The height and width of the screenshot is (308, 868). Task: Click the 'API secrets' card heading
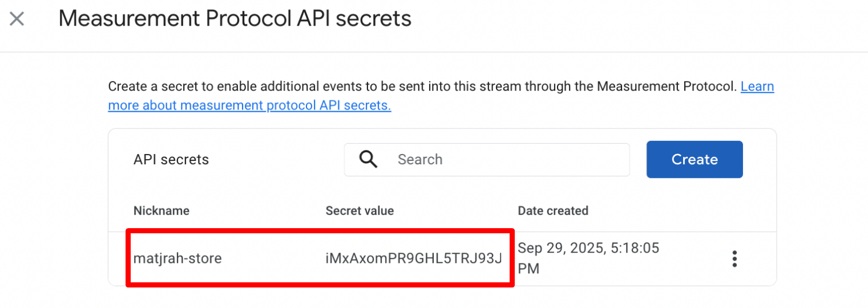(x=171, y=160)
